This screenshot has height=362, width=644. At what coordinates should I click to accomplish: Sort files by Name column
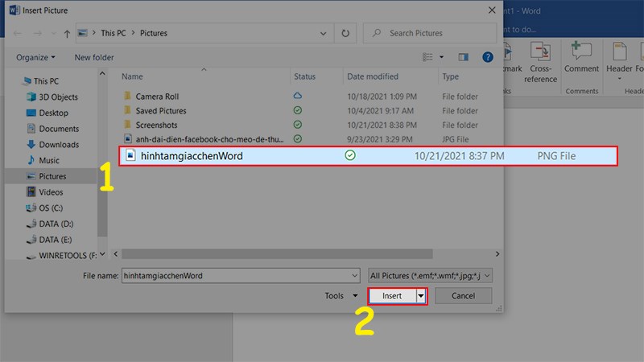132,76
